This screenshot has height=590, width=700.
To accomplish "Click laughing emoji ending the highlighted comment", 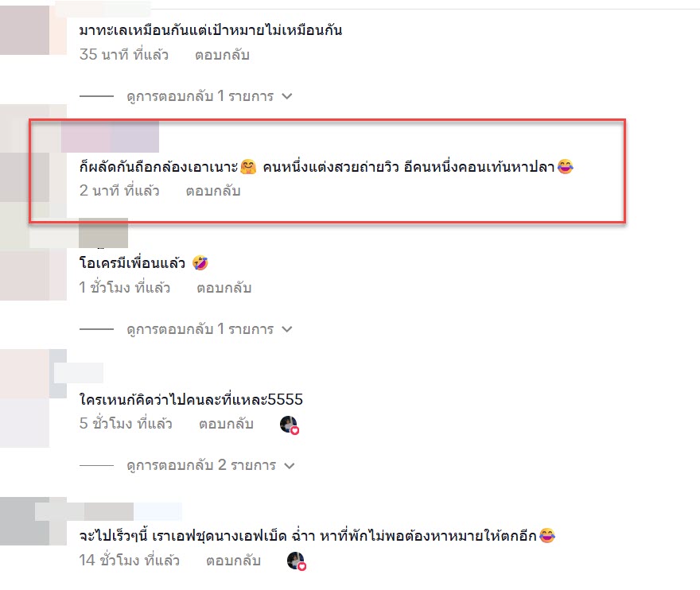I will click(566, 167).
